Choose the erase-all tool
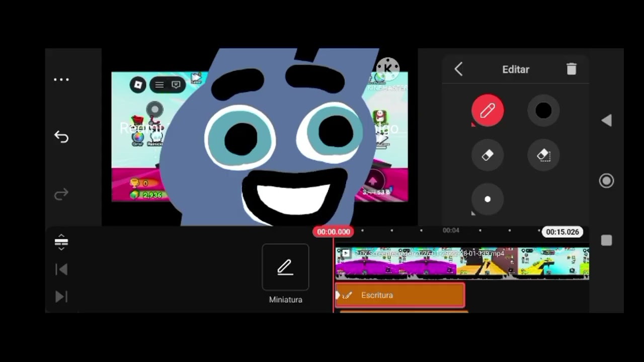644x362 pixels. [x=543, y=155]
